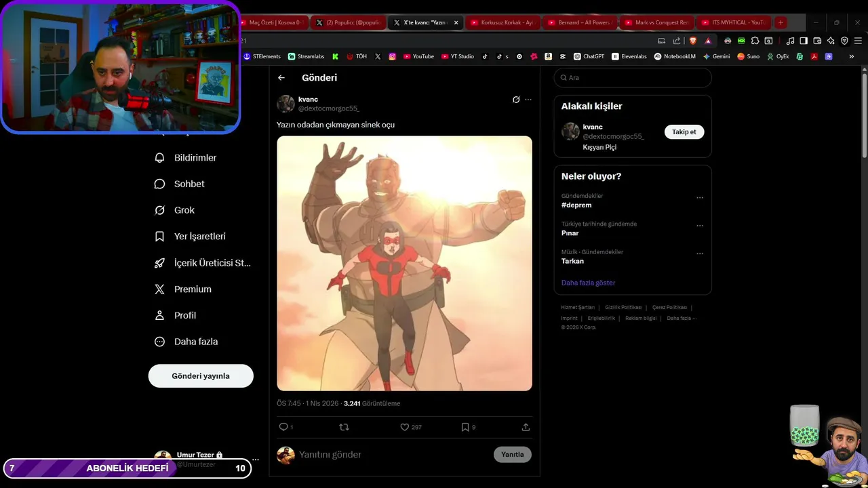Open Sohbet in the sidebar
868x488 pixels.
(x=180, y=184)
